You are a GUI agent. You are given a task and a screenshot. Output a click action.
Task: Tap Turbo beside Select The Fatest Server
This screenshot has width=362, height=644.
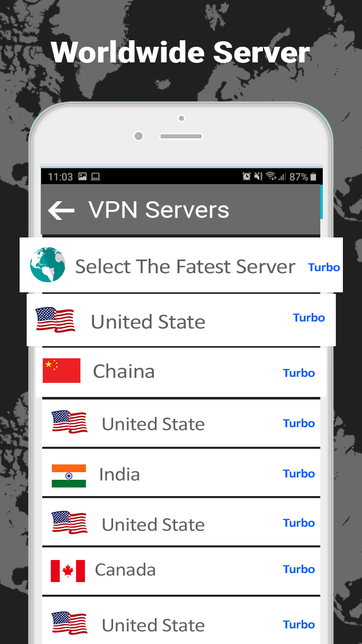[324, 267]
